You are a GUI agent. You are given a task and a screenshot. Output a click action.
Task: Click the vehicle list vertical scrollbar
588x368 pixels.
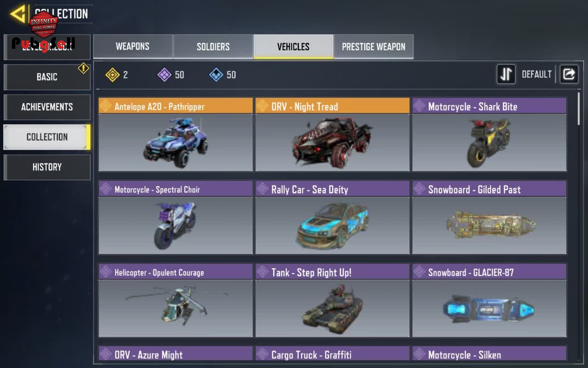coord(578,108)
